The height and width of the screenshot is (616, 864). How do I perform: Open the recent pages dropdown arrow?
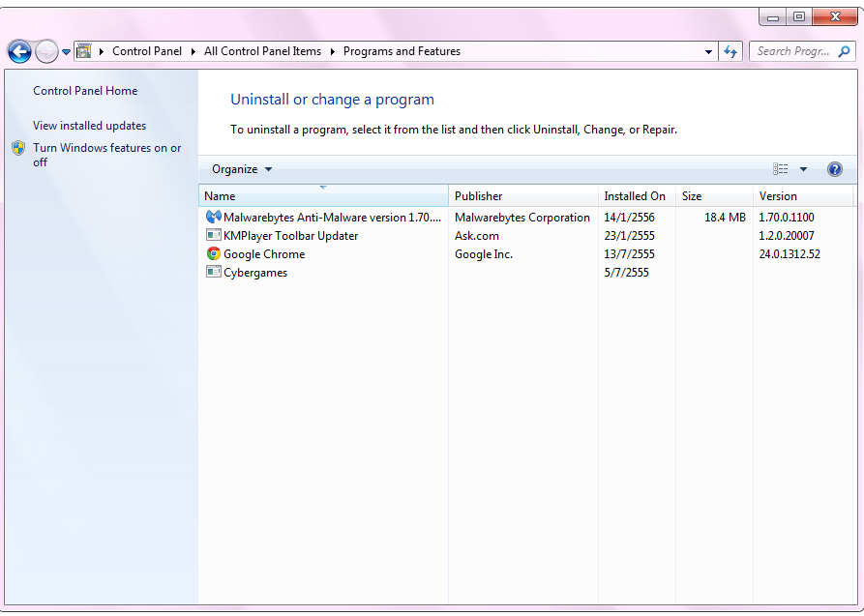point(66,52)
